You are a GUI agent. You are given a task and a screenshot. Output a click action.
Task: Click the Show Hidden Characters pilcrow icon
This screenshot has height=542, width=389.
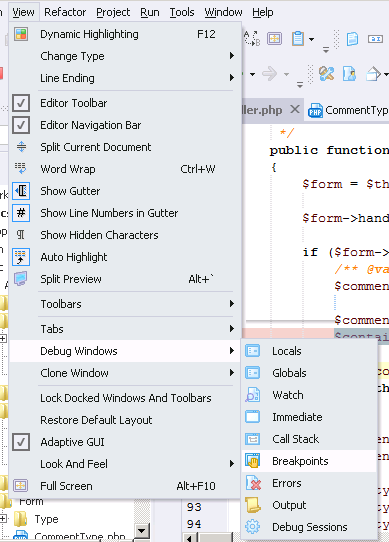21,235
